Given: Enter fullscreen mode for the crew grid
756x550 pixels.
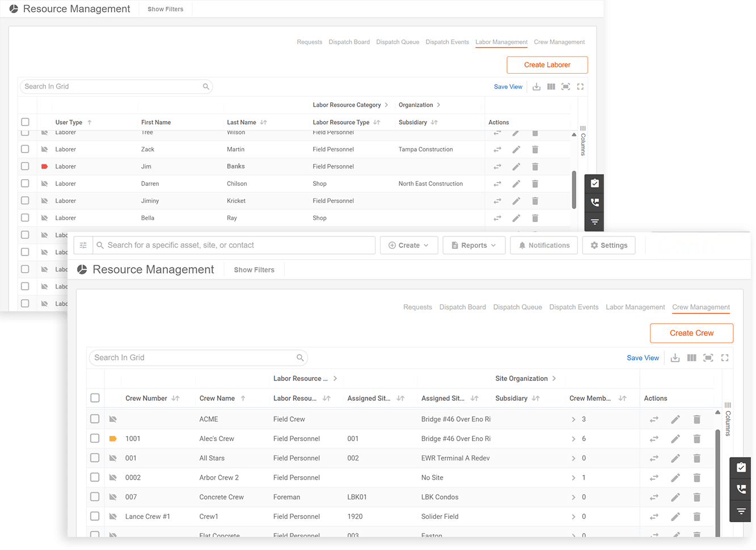Looking at the screenshot, I should 725,358.
